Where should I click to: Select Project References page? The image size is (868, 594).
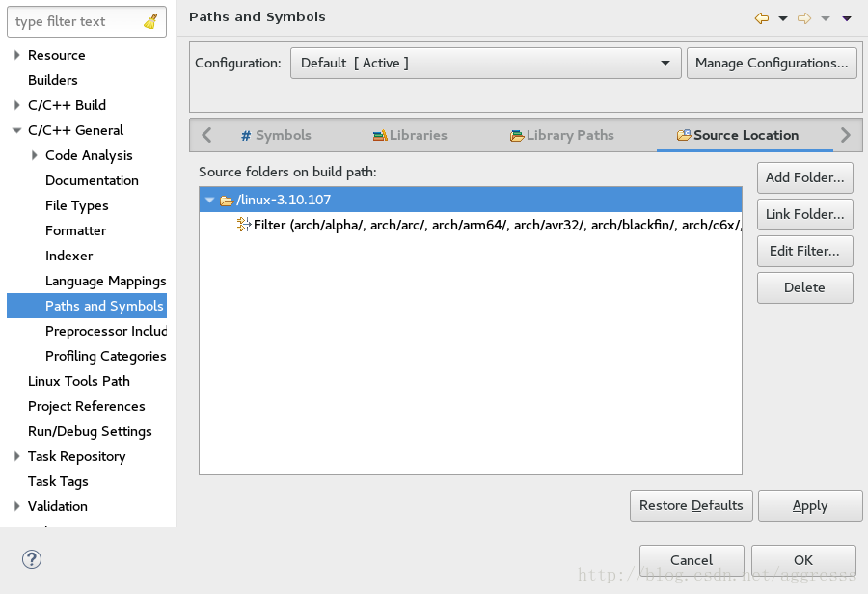coord(87,406)
